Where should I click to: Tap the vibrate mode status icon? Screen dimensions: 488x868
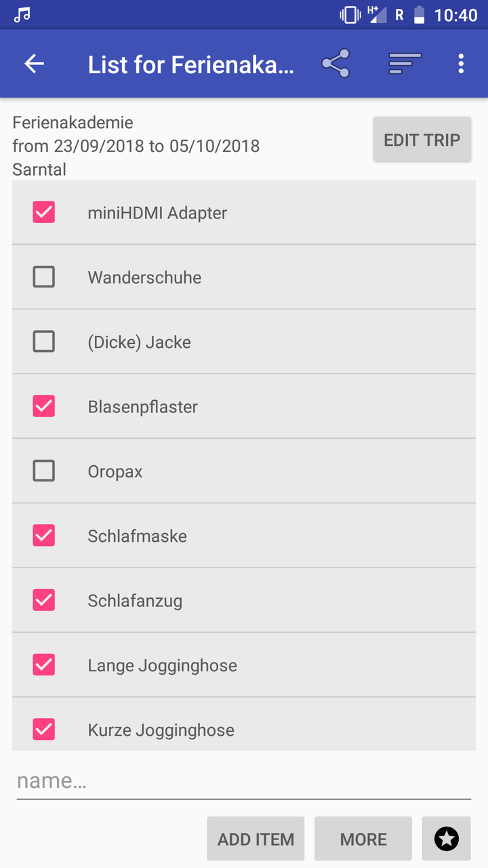(350, 14)
